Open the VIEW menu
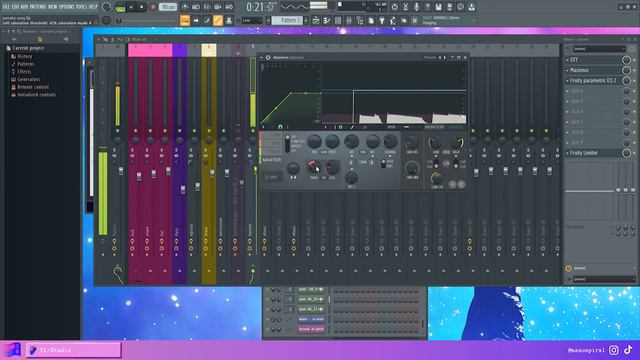 point(53,7)
